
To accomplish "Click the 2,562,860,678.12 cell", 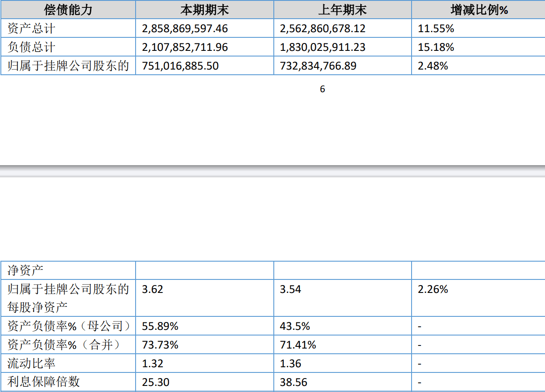I will tap(322, 29).
